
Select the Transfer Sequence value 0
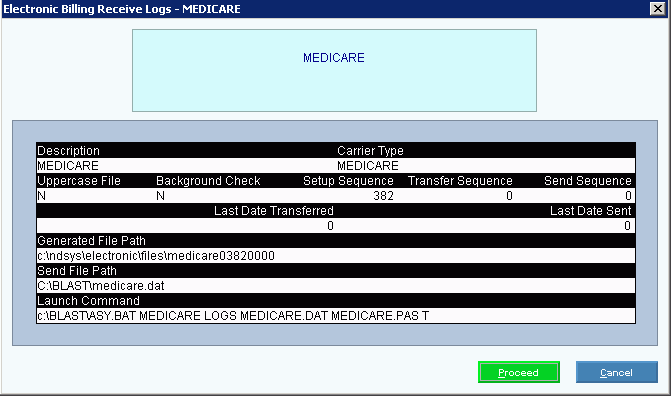click(509, 196)
